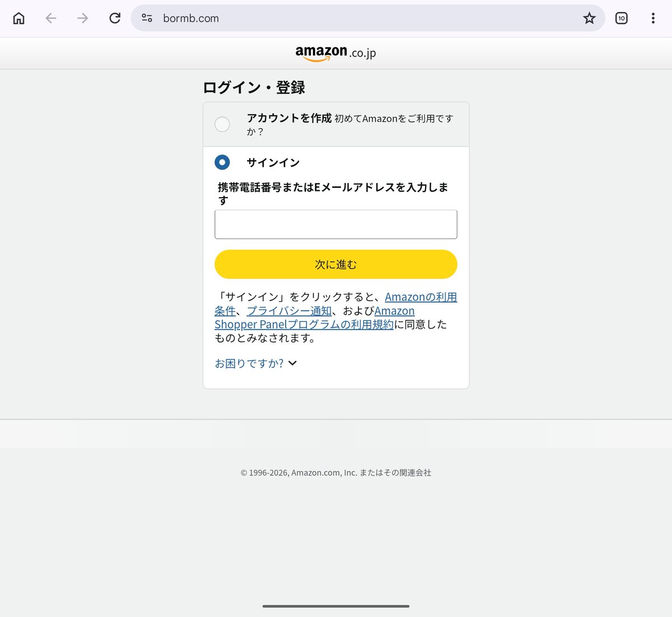
Task: Reload the current page
Action: pos(115,18)
